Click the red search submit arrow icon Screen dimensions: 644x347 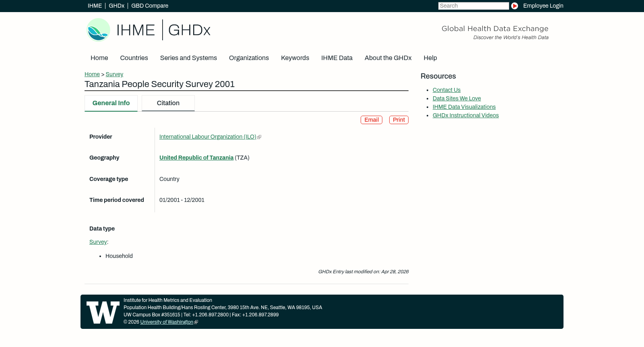[514, 6]
